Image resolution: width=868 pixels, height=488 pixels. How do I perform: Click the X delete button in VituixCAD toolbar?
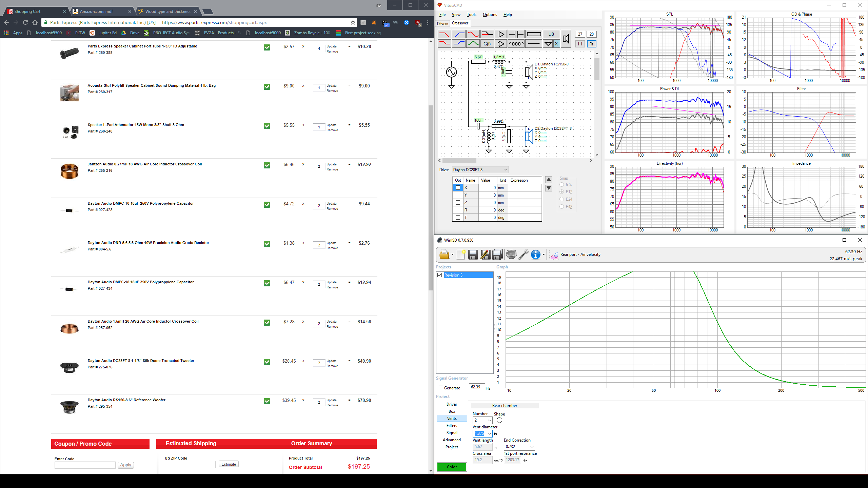556,44
